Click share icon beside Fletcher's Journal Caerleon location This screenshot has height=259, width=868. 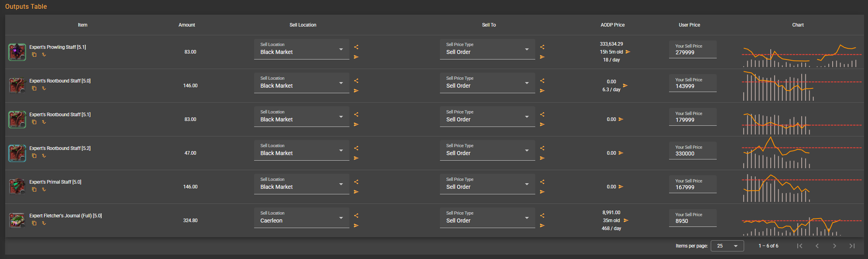[356, 215]
